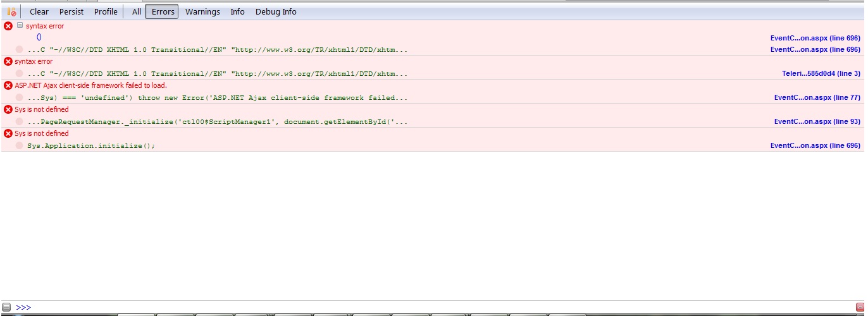Image resolution: width=868 pixels, height=316 pixels.
Task: Open the line 696 link beside the '0' value
Action: pyautogui.click(x=815, y=38)
